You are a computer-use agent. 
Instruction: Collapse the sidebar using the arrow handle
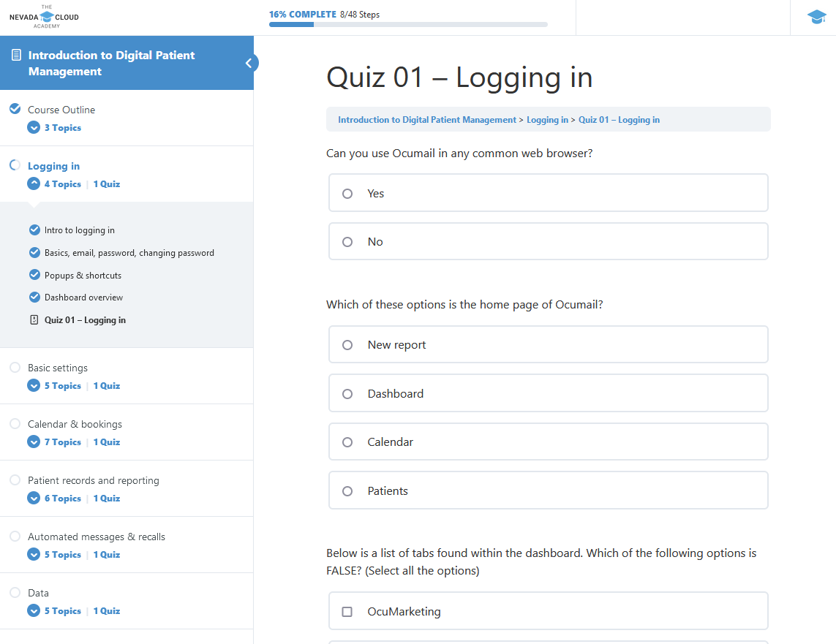pyautogui.click(x=249, y=63)
